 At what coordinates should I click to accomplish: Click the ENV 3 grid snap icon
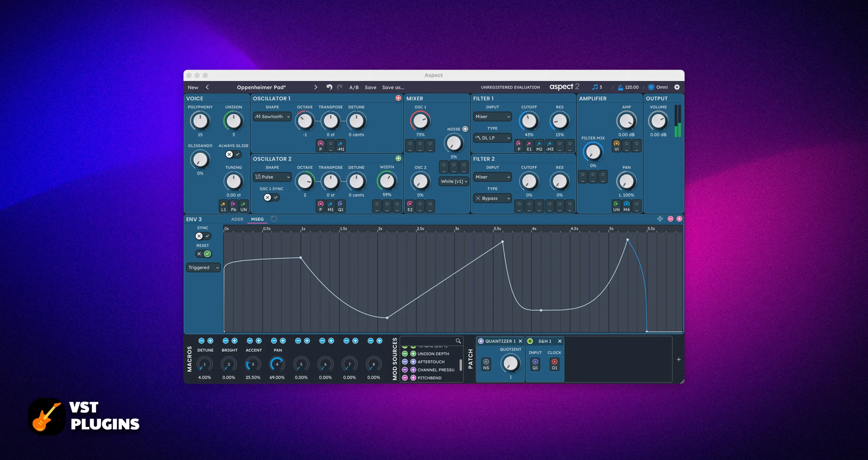point(660,219)
